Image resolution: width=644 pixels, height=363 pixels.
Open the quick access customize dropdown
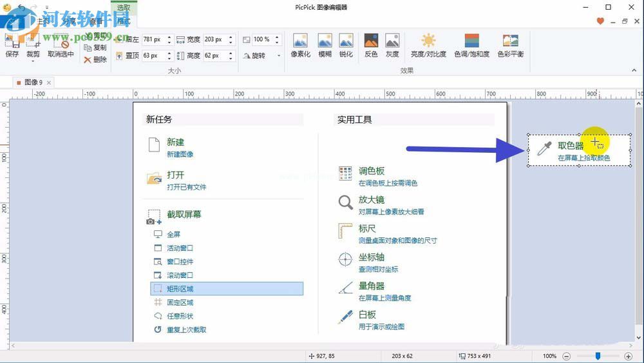coord(46,7)
